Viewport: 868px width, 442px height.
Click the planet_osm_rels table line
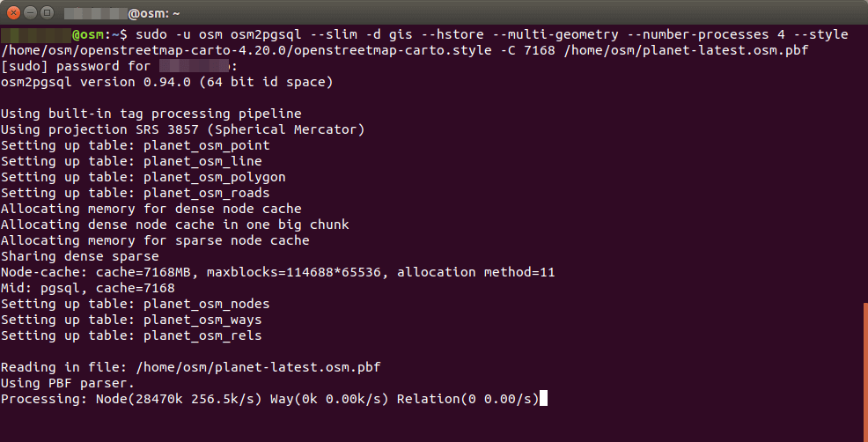(131, 335)
